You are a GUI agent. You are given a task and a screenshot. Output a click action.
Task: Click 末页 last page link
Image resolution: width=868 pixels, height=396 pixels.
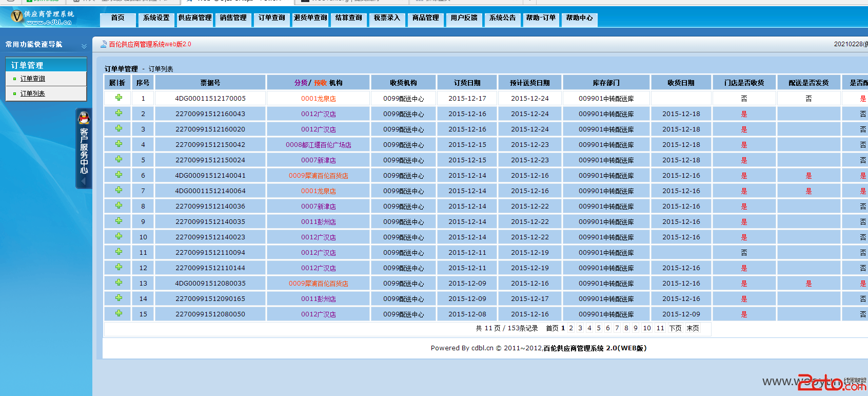coord(693,328)
